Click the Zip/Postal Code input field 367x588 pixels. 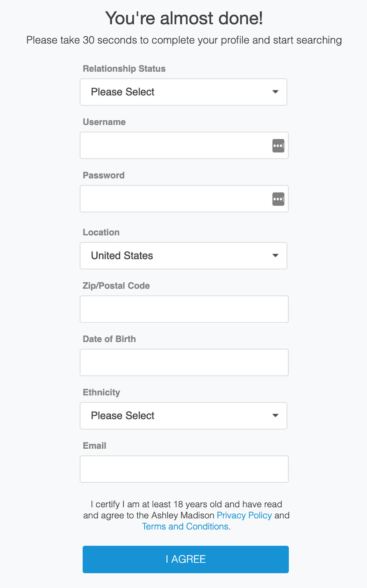click(184, 309)
